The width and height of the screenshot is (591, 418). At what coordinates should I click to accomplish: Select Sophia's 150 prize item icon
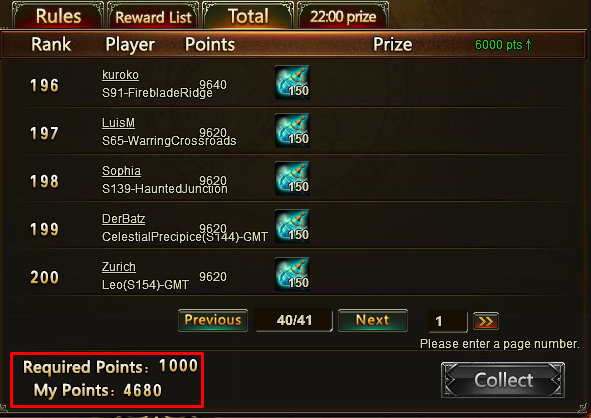tap(292, 178)
